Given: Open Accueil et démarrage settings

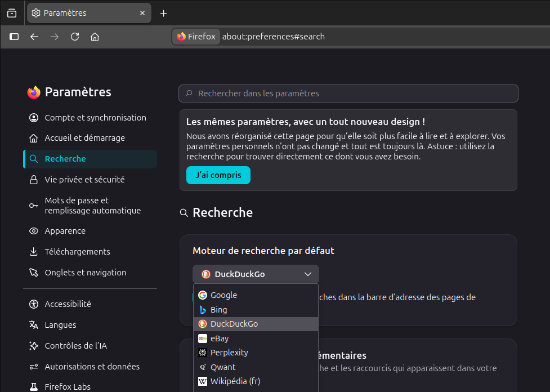Looking at the screenshot, I should coord(90,138).
